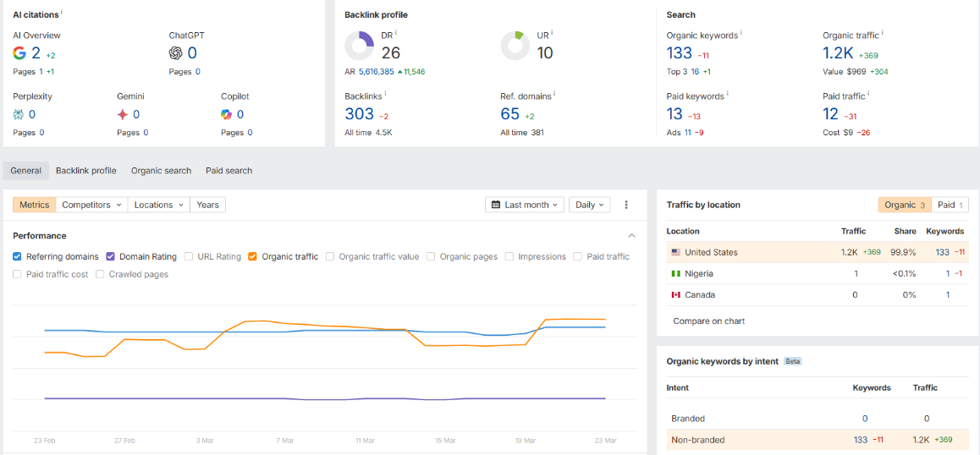Switch to the Backlink profile tab
This screenshot has height=455, width=980.
point(86,171)
